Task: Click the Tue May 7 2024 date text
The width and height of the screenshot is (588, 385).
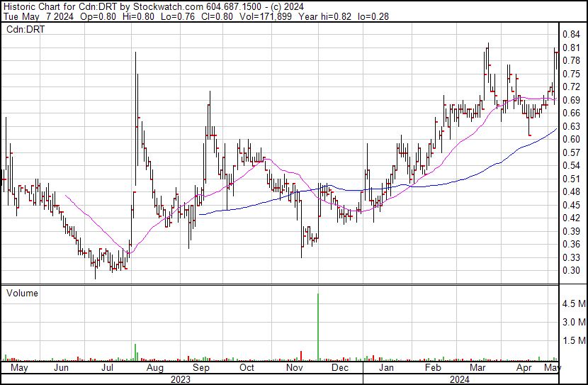Action: pyautogui.click(x=34, y=17)
